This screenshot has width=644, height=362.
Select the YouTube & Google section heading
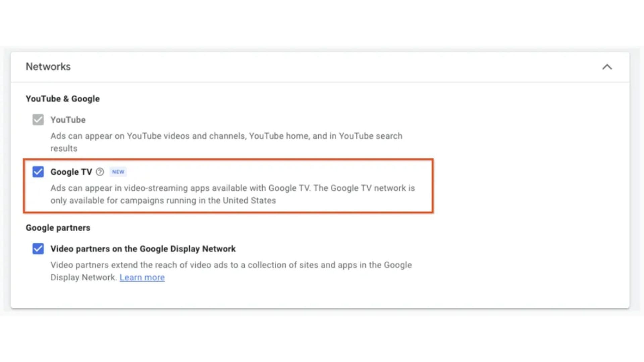62,99
